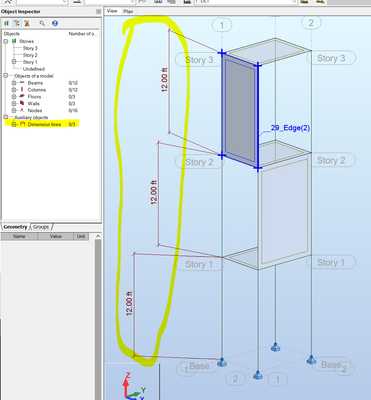This screenshot has width=371, height=400.
Task: Click the properties panel scroll up arrow
Action: coord(98,236)
